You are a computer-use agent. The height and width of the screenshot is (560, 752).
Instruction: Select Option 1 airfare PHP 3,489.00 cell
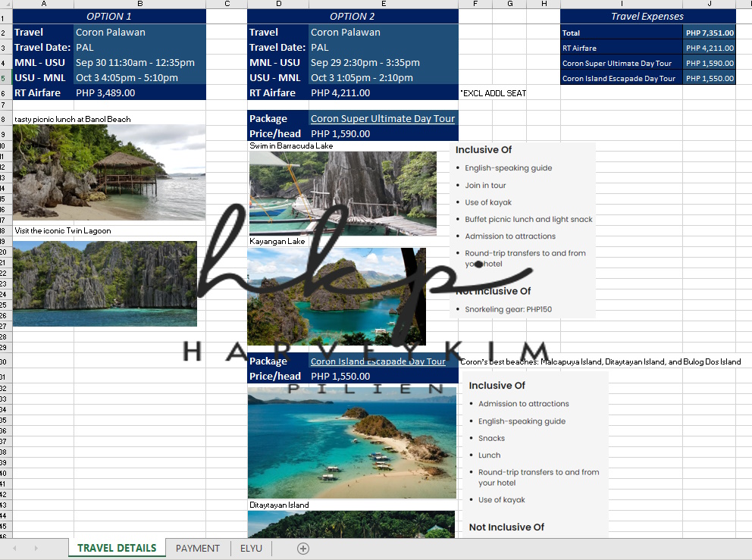tap(140, 92)
